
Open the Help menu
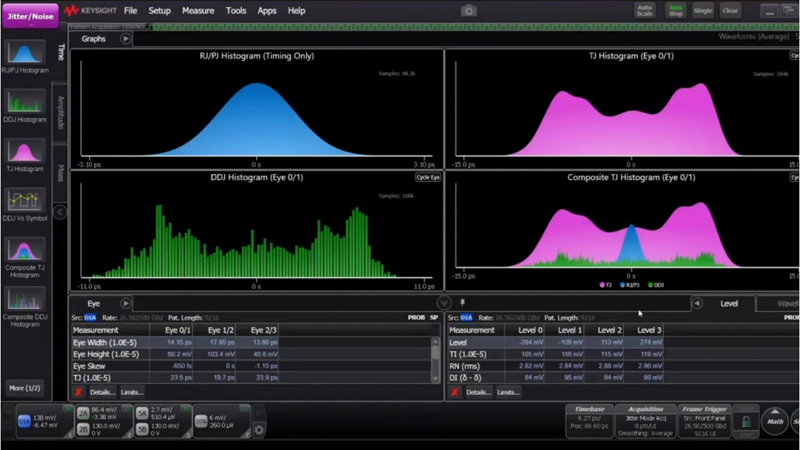pyautogui.click(x=296, y=10)
